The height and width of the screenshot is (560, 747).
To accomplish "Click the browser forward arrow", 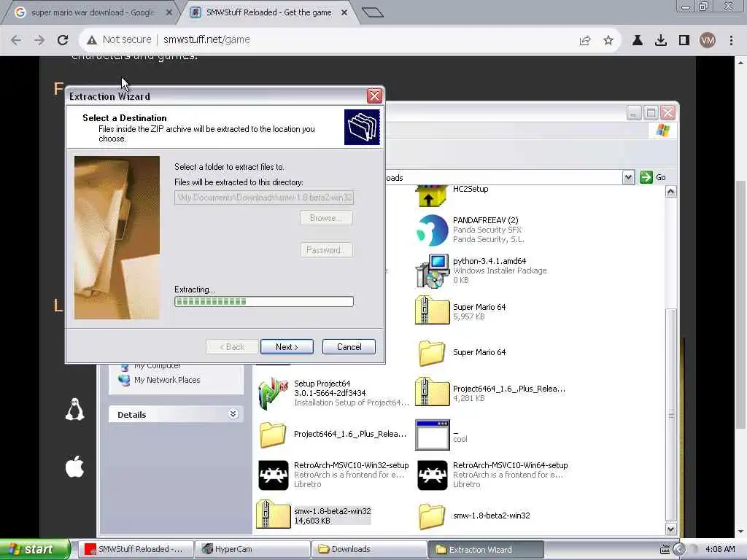I will click(x=39, y=40).
